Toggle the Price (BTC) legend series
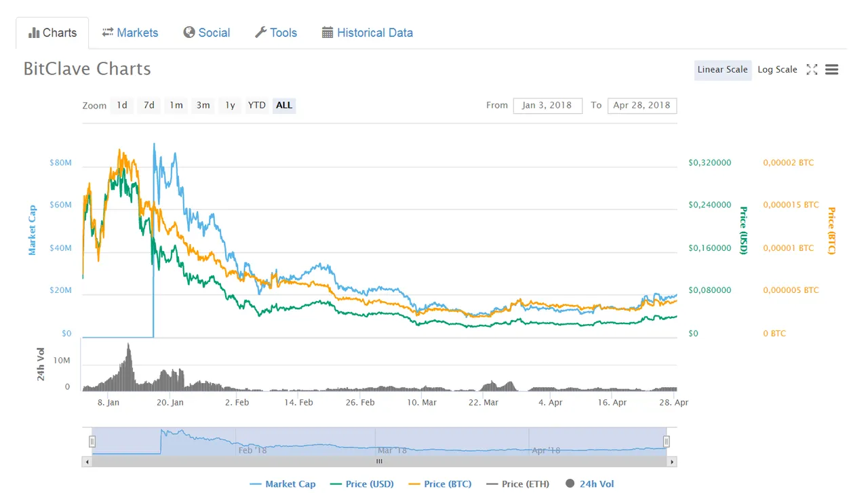The height and width of the screenshot is (493, 868). tap(439, 484)
